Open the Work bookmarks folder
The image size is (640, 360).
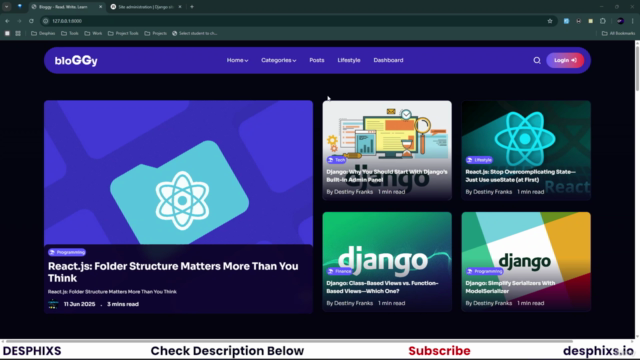pyautogui.click(x=93, y=33)
